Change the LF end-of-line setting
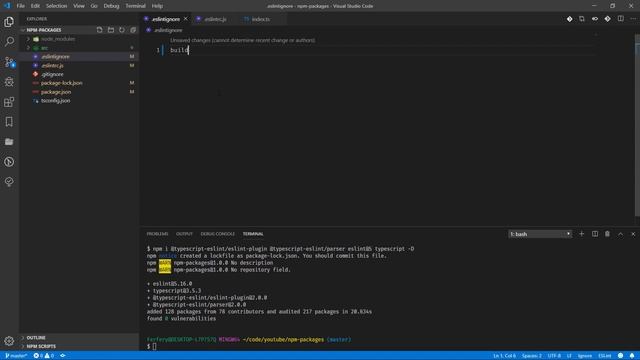The width and height of the screenshot is (640, 360). pyautogui.click(x=569, y=356)
